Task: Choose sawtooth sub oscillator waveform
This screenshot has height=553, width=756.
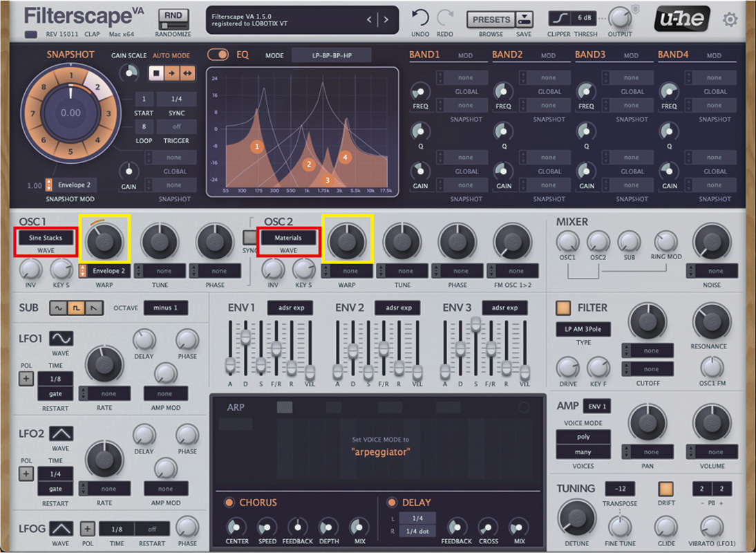Action: coord(94,308)
